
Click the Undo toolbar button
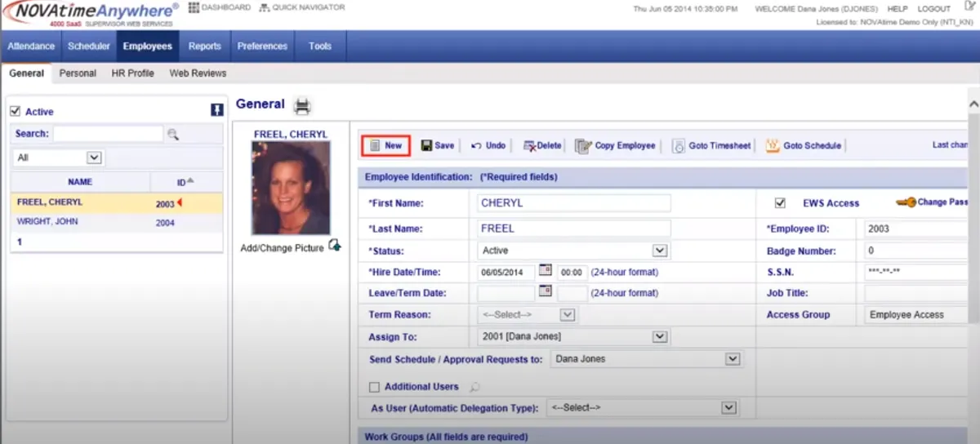[x=488, y=145]
